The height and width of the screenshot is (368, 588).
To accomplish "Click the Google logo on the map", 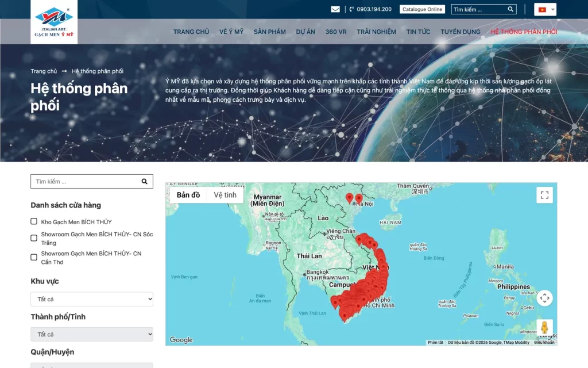I will [181, 340].
